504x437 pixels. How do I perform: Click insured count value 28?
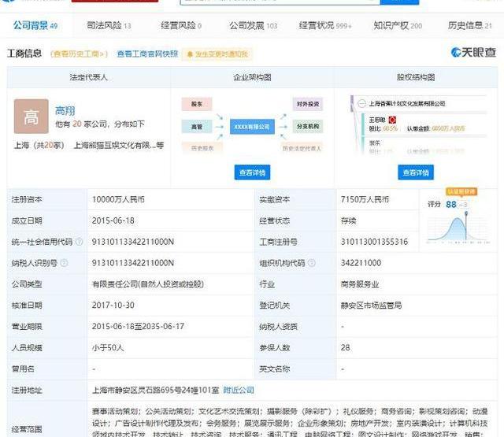pyautogui.click(x=345, y=348)
